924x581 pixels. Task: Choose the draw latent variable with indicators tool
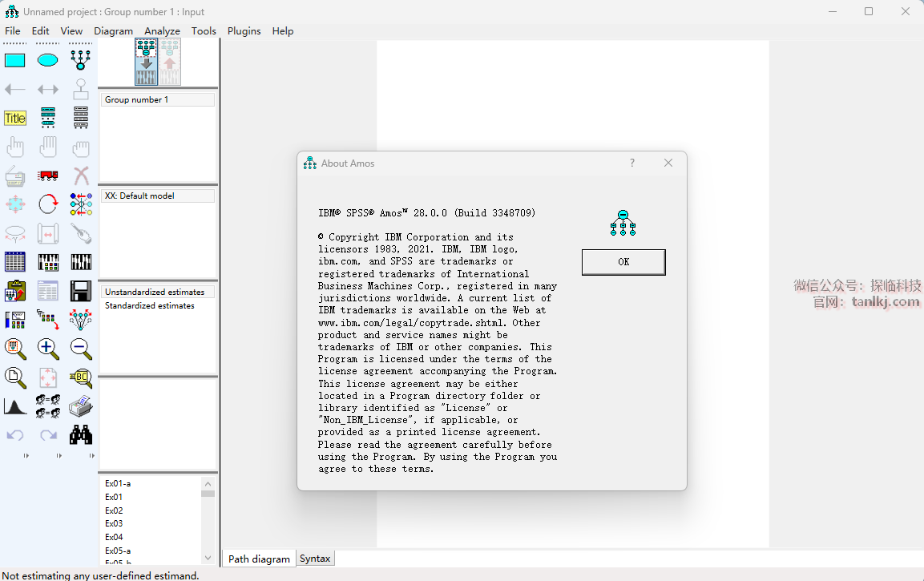(x=81, y=60)
